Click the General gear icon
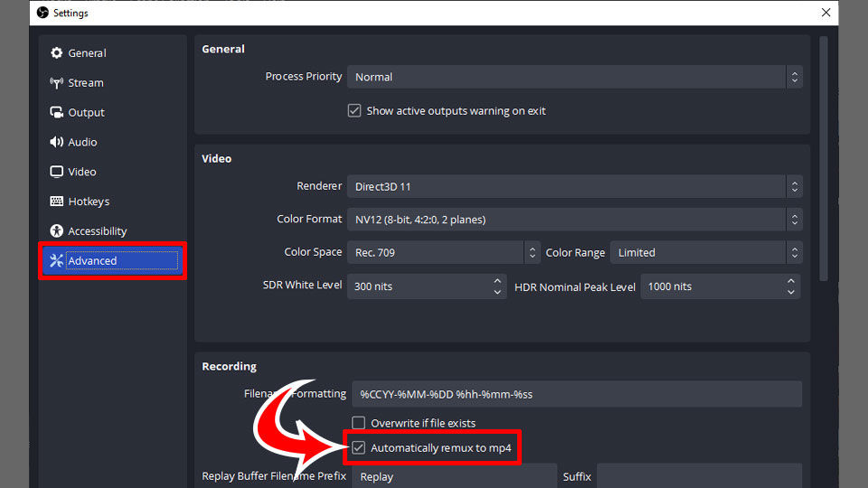The image size is (868, 488). pos(56,53)
